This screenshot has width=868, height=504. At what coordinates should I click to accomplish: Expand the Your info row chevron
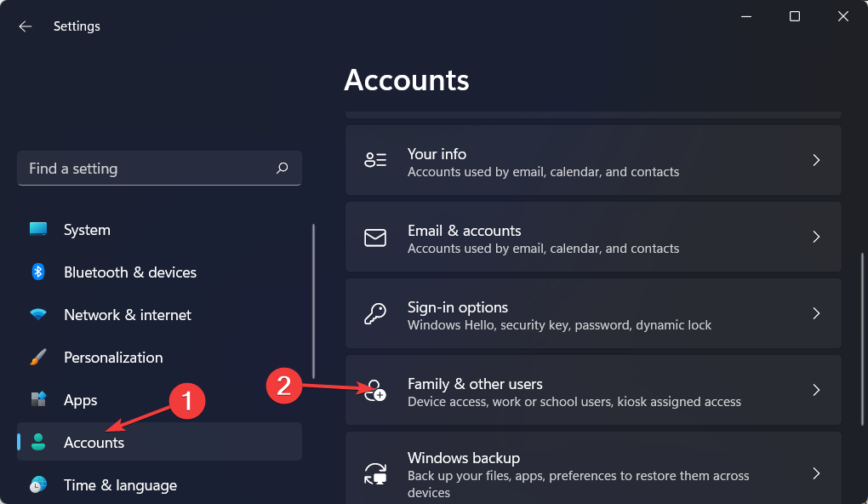tap(815, 160)
